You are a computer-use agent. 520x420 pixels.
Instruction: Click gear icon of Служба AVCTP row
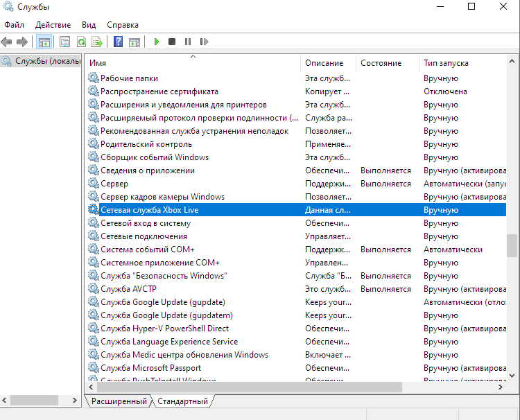[94, 288]
